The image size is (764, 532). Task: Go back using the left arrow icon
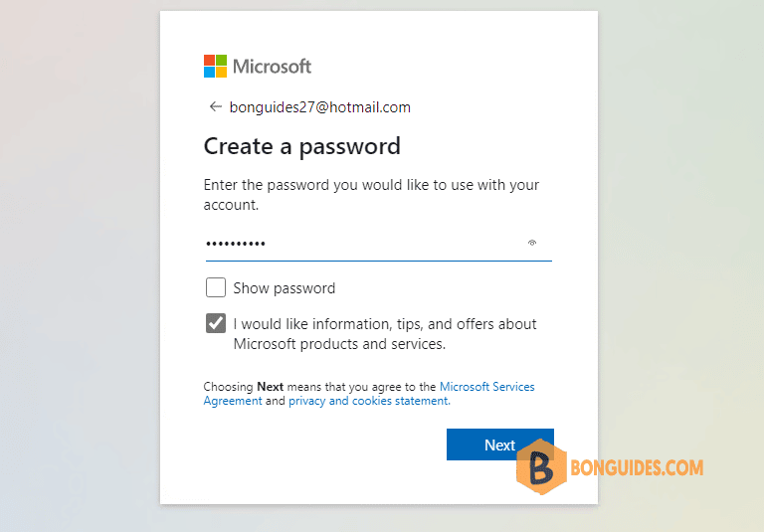click(215, 106)
